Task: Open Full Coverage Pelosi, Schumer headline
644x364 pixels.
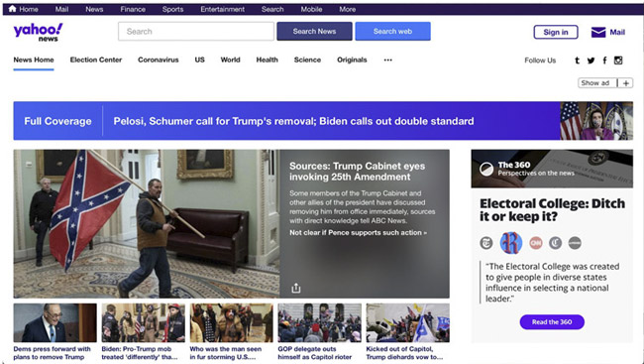Action: (x=293, y=121)
